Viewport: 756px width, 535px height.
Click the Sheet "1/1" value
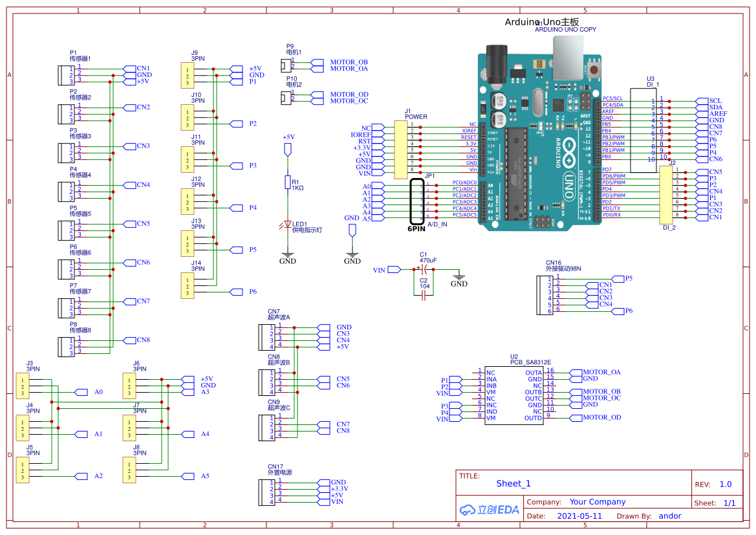click(729, 503)
